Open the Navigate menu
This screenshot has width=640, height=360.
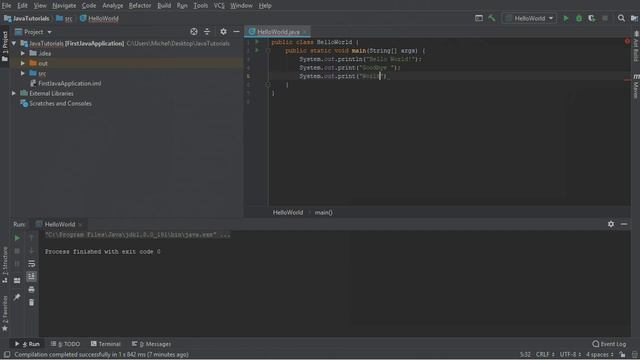click(x=64, y=6)
